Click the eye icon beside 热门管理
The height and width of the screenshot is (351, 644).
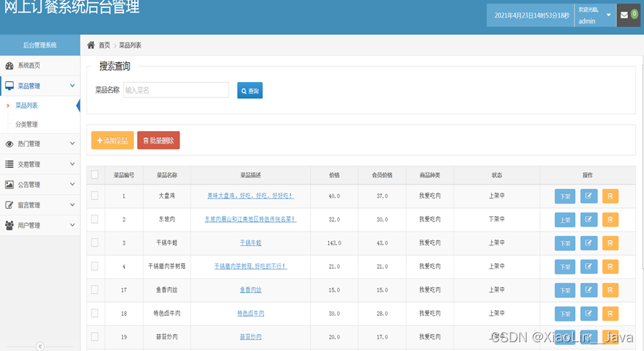[x=9, y=144]
